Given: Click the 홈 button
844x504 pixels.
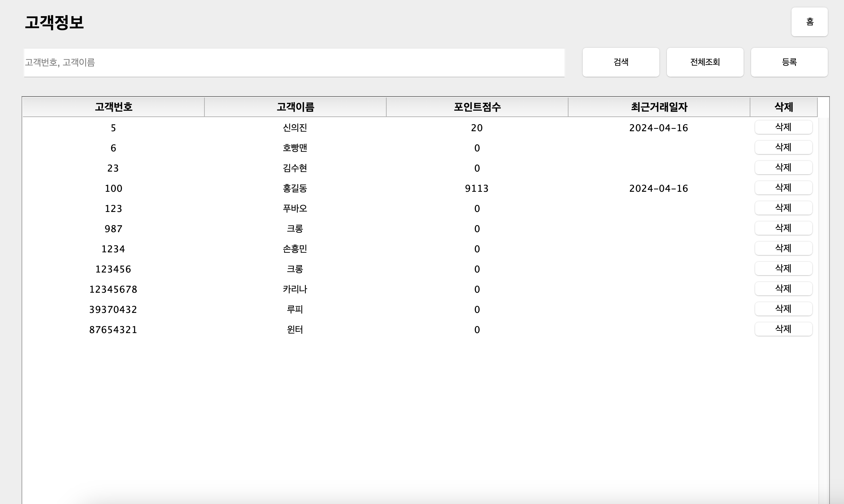Looking at the screenshot, I should [809, 22].
